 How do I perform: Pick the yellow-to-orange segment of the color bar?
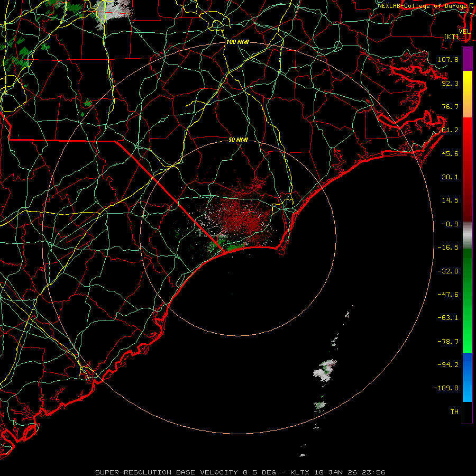[x=467, y=94]
